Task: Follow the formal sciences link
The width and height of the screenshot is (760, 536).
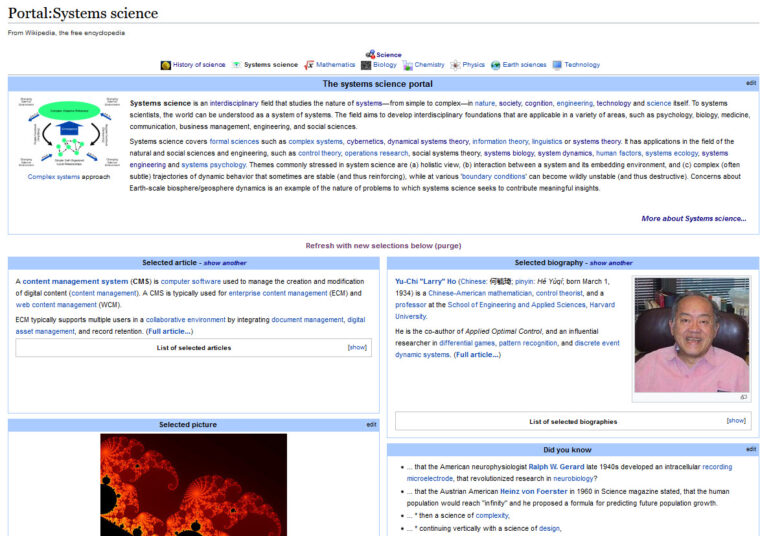Action: click(x=235, y=142)
